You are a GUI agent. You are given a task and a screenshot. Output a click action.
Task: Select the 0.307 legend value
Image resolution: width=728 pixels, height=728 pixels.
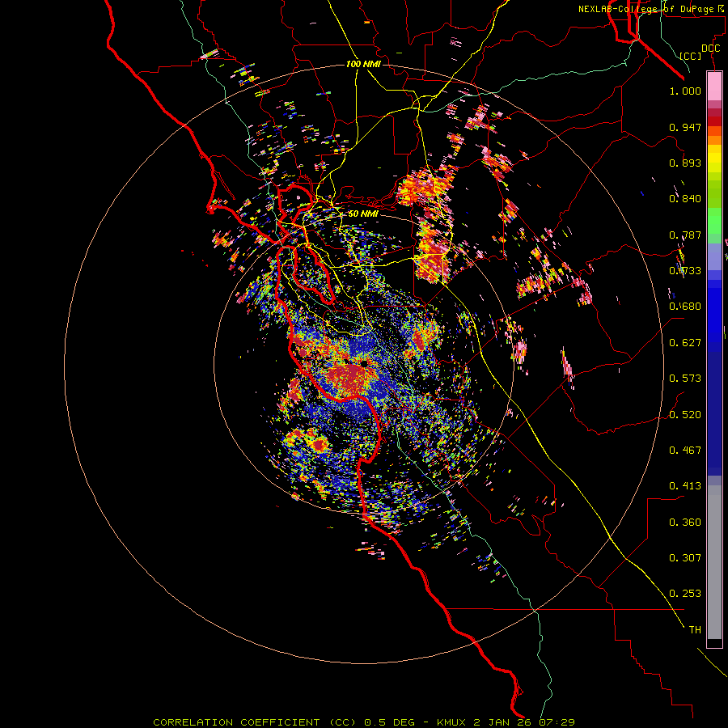tap(685, 558)
